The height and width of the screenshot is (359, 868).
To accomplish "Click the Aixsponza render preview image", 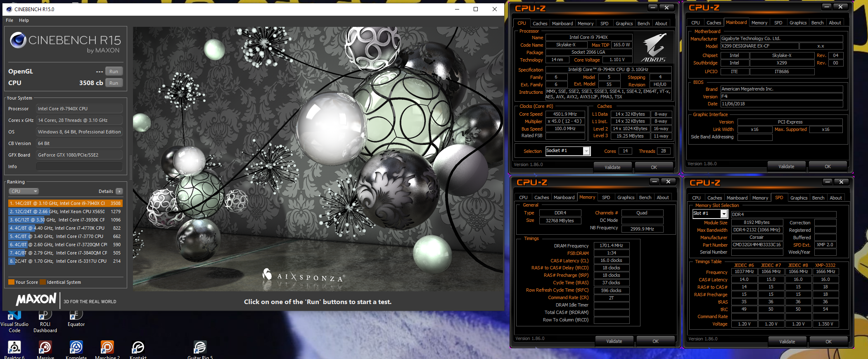I will point(318,159).
